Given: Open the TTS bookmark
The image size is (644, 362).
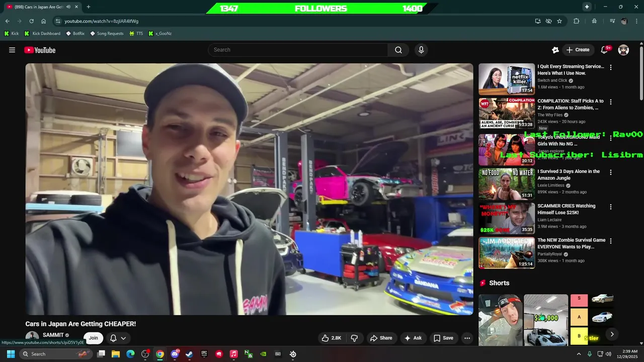Looking at the screenshot, I should click(x=136, y=34).
